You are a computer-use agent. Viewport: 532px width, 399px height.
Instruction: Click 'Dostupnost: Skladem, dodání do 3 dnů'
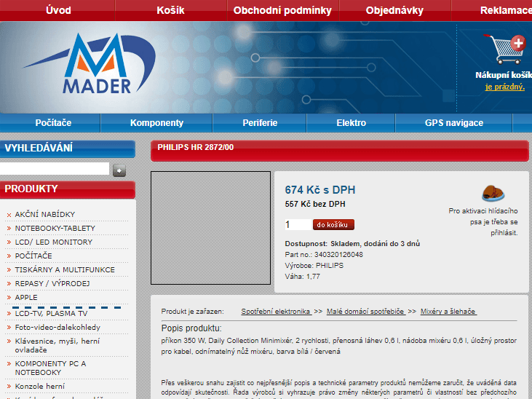pyautogui.click(x=352, y=244)
